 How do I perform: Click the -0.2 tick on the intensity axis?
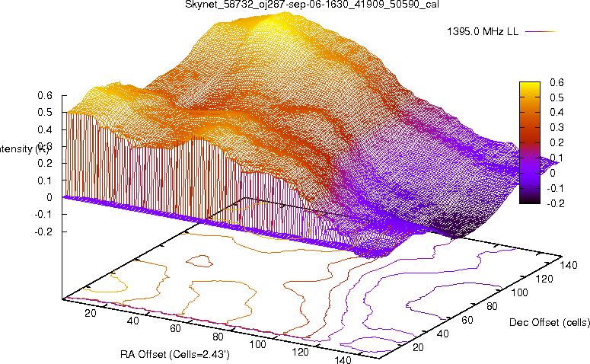[43, 231]
